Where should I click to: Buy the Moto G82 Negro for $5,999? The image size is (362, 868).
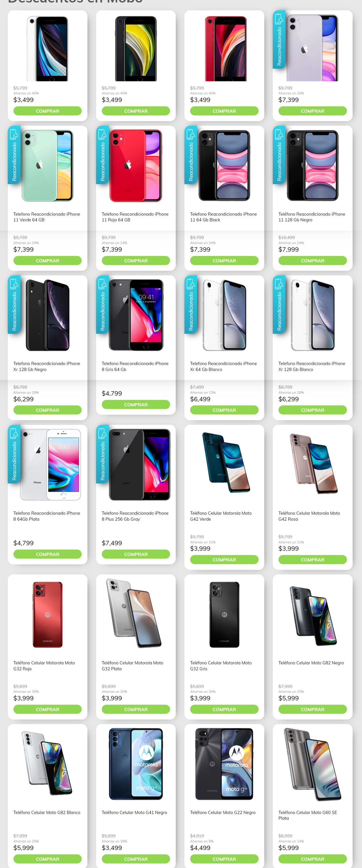tap(312, 709)
